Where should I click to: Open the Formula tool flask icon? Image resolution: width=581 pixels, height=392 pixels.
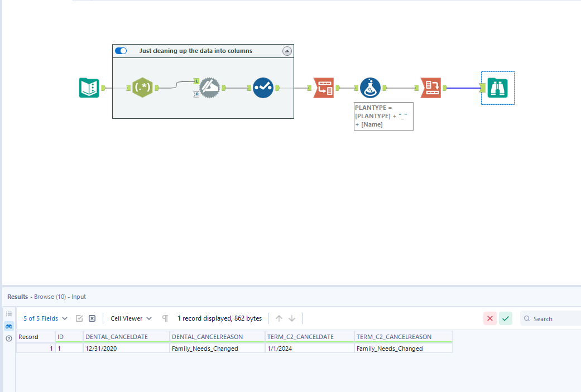(x=370, y=88)
